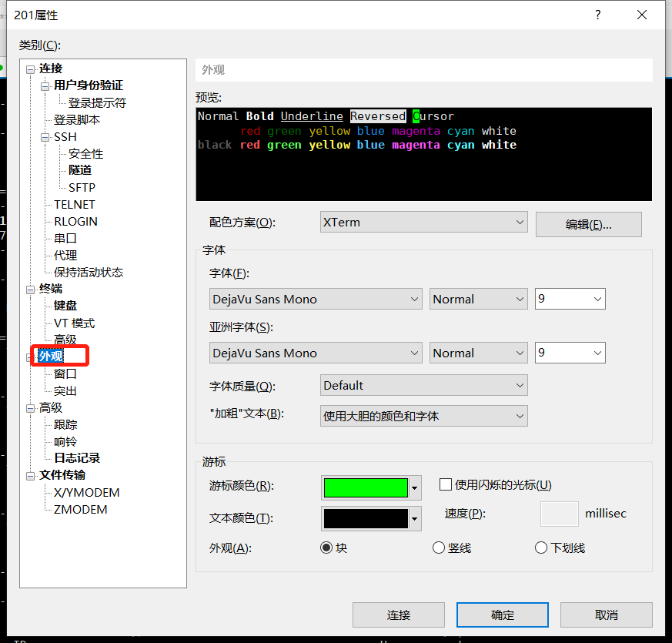Open 字体 DejaVu Sans Mono dropdown
This screenshot has width=672, height=643.
point(316,299)
